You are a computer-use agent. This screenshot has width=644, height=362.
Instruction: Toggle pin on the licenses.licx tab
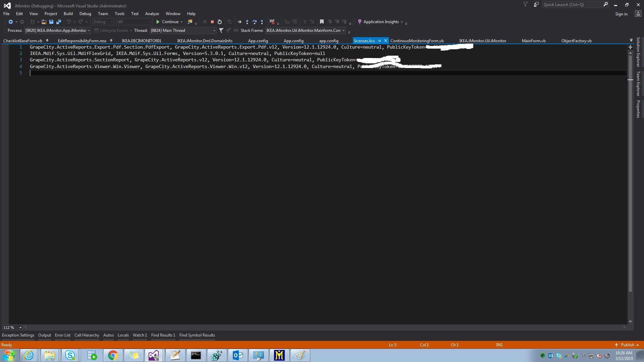click(379, 41)
